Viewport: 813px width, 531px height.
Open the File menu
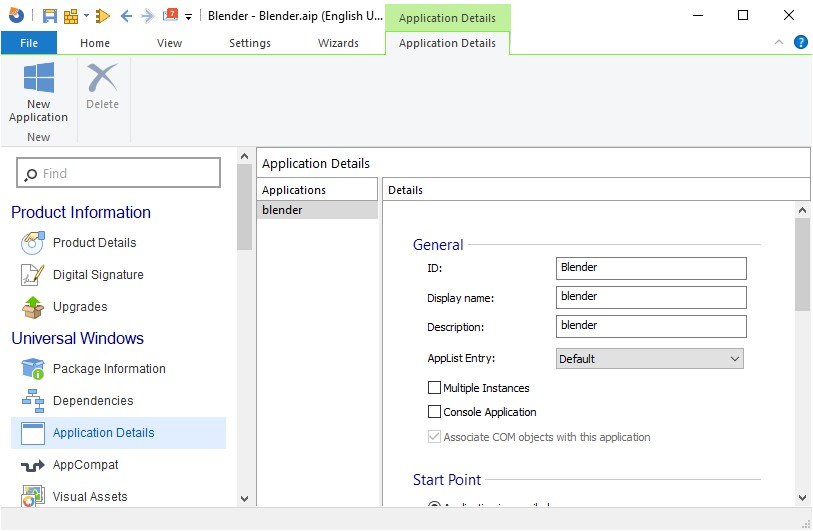(29, 43)
